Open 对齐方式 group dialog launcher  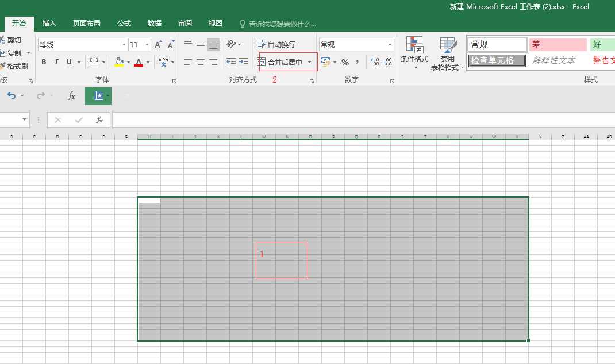pyautogui.click(x=312, y=81)
